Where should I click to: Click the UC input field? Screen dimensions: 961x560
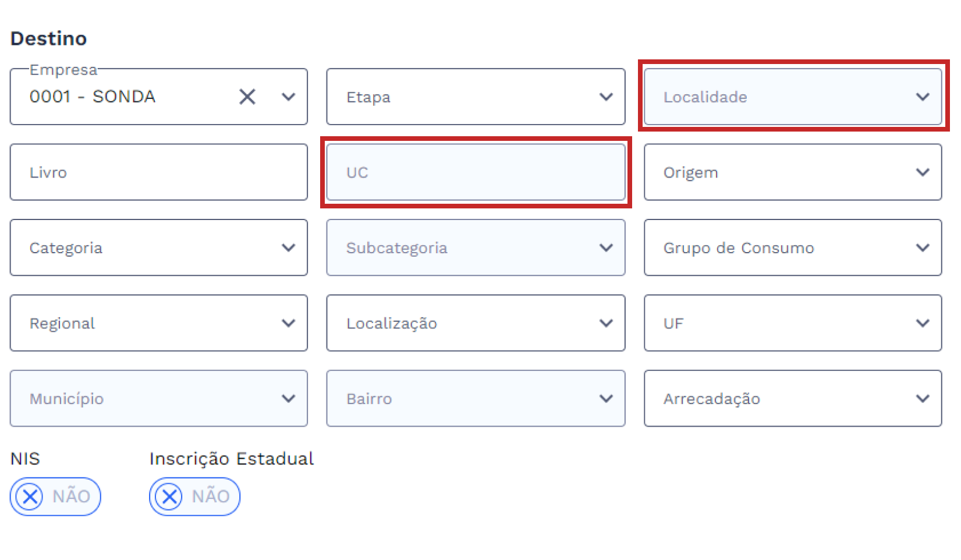tap(475, 172)
